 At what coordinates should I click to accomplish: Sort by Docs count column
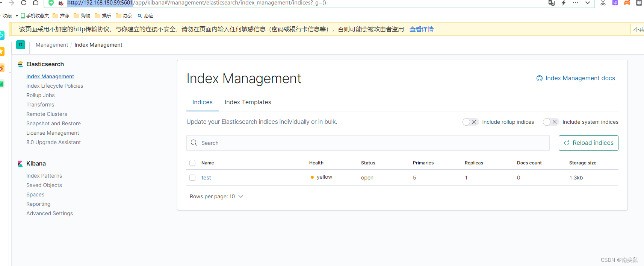point(529,163)
